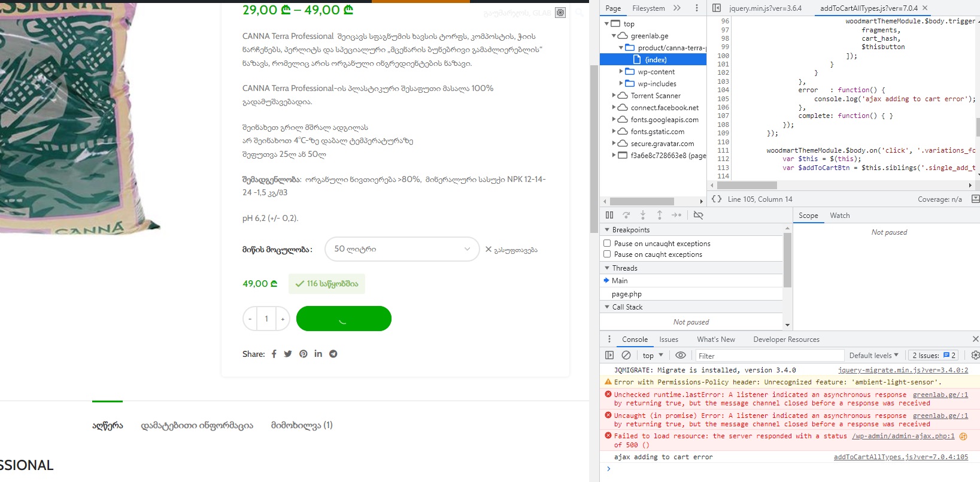Click the Step out of function icon

pos(660,215)
